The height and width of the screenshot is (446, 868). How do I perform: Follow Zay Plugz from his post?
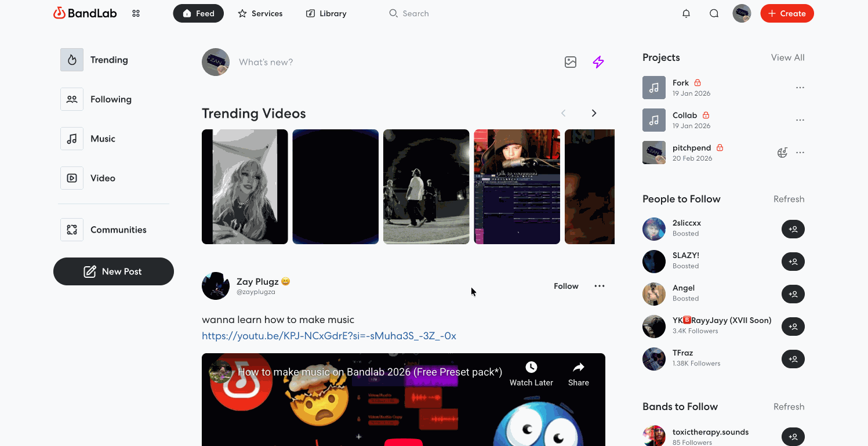(565, 286)
